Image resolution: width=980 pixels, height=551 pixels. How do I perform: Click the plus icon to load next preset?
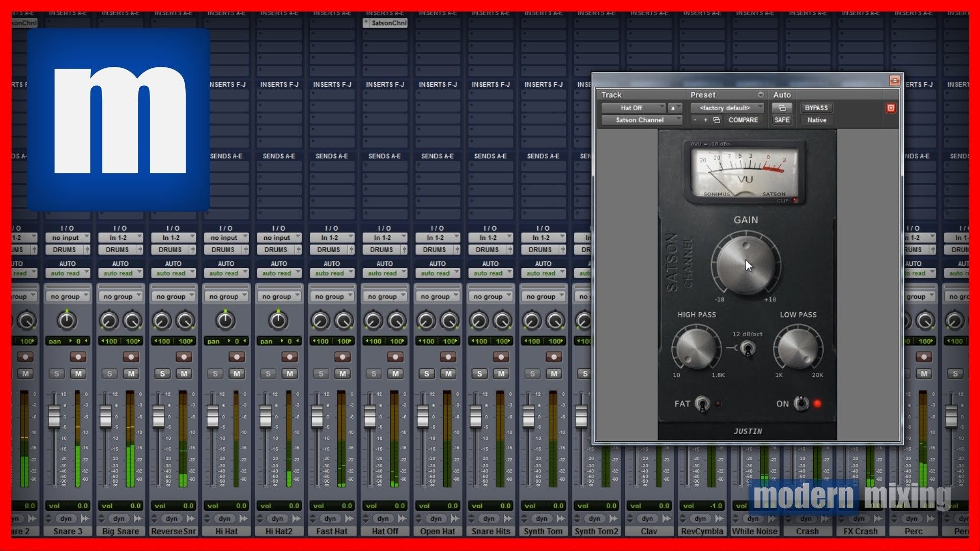click(705, 119)
